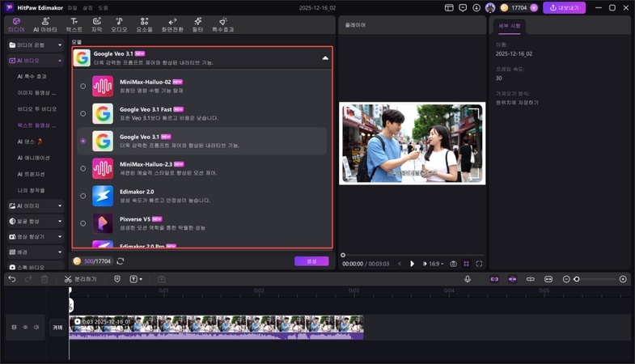This screenshot has height=364, width=635.
Task: Select the Edimakor 2.0 model radio button
Action: point(83,196)
